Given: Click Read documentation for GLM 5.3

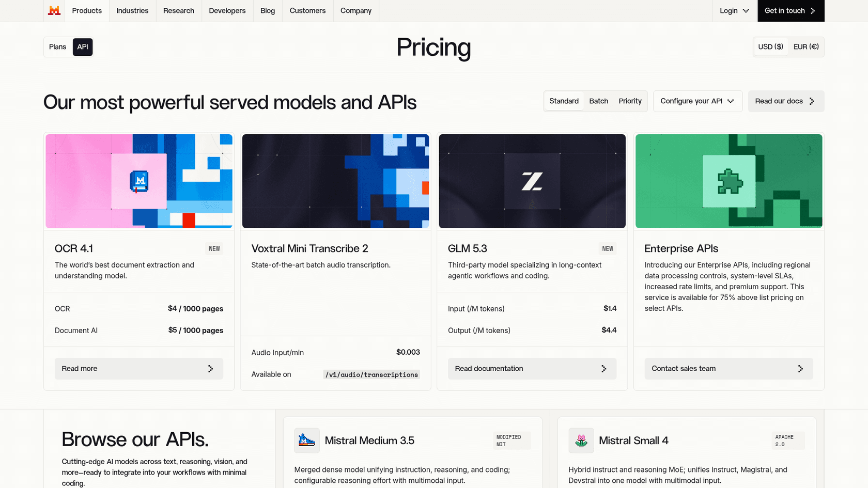Looking at the screenshot, I should [532, 369].
